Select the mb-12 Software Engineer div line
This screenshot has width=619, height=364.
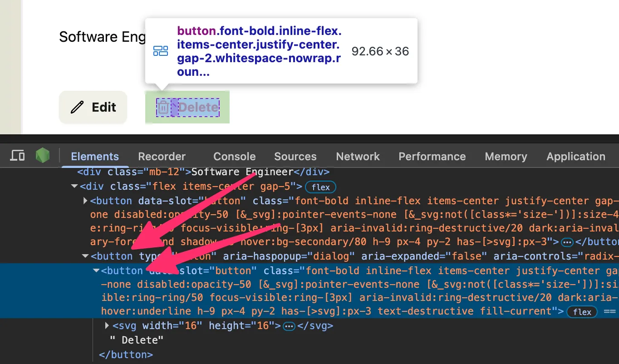point(203,172)
